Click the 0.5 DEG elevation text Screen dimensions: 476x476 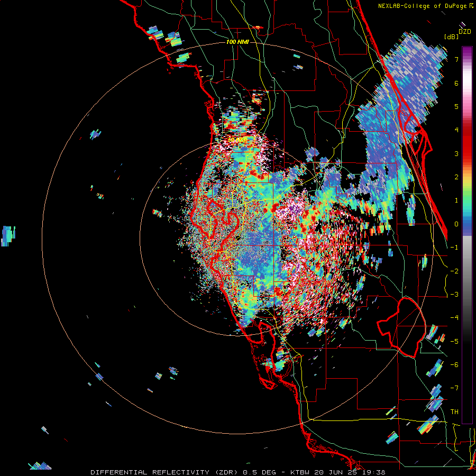coord(260,472)
